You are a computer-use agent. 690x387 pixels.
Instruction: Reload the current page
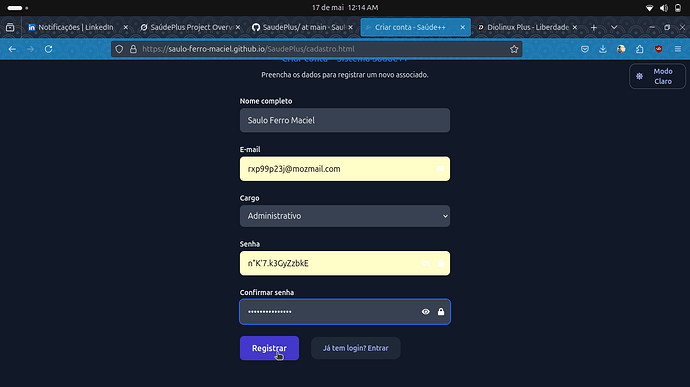tap(48, 49)
